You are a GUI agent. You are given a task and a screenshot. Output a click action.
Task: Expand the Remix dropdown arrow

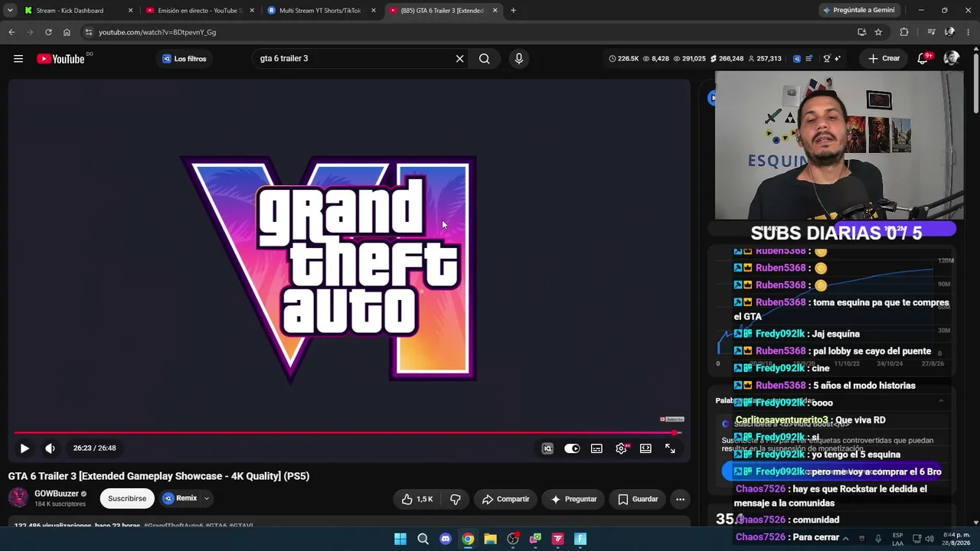click(206, 498)
